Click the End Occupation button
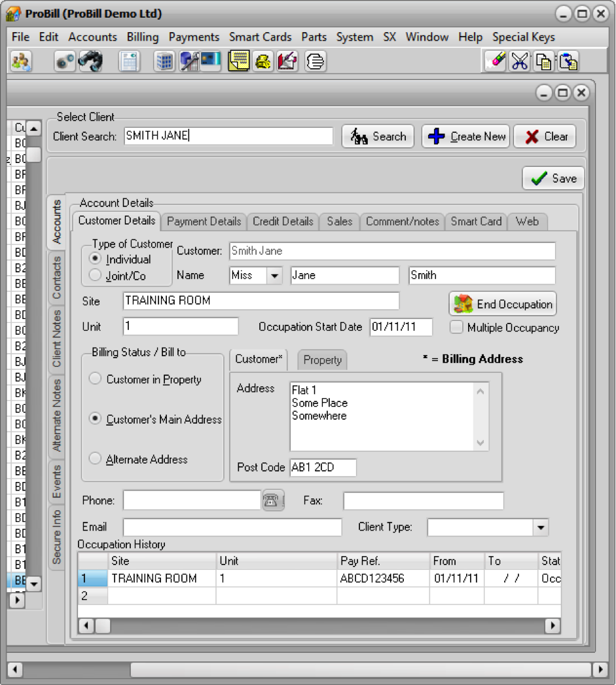 point(503,304)
